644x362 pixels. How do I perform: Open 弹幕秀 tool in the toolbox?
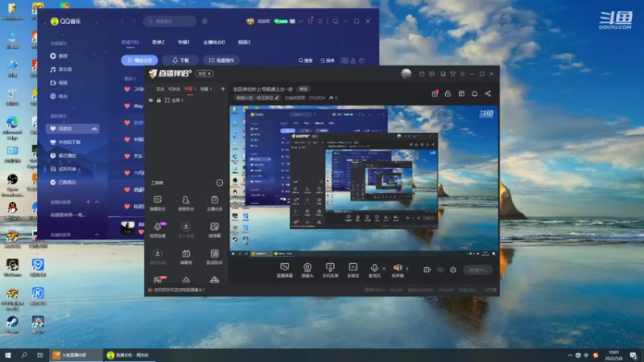[x=186, y=257]
